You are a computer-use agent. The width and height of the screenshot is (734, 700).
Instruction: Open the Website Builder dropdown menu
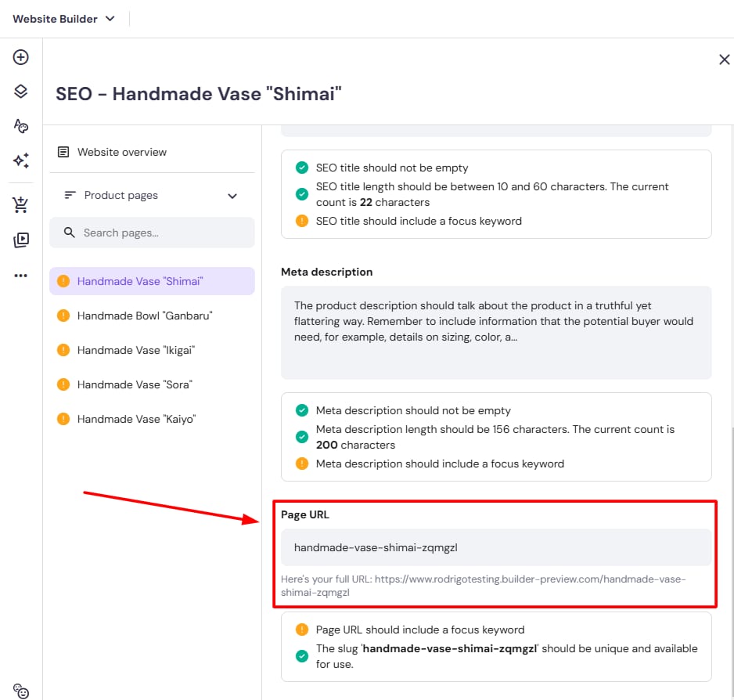tap(64, 19)
